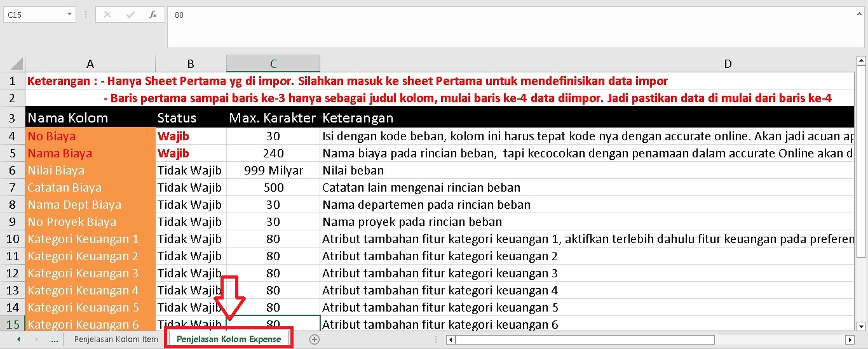Switch to Penjelasan Kolom Item sheet tab

[116, 339]
